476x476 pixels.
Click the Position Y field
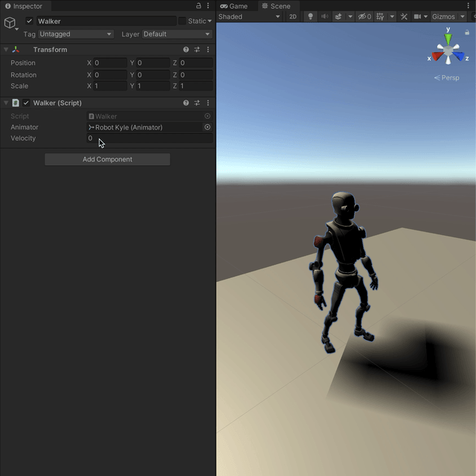153,62
